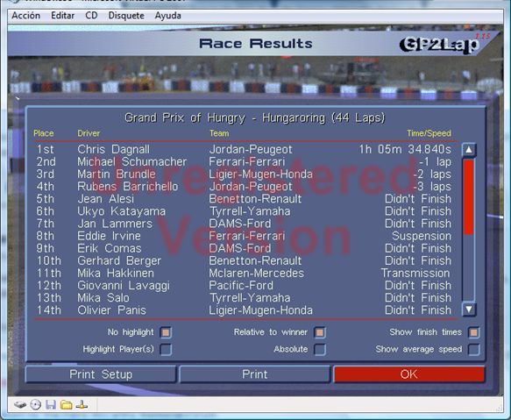Select the Olivier Panis row
Image resolution: width=511 pixels, height=420 pixels.
[244, 310]
